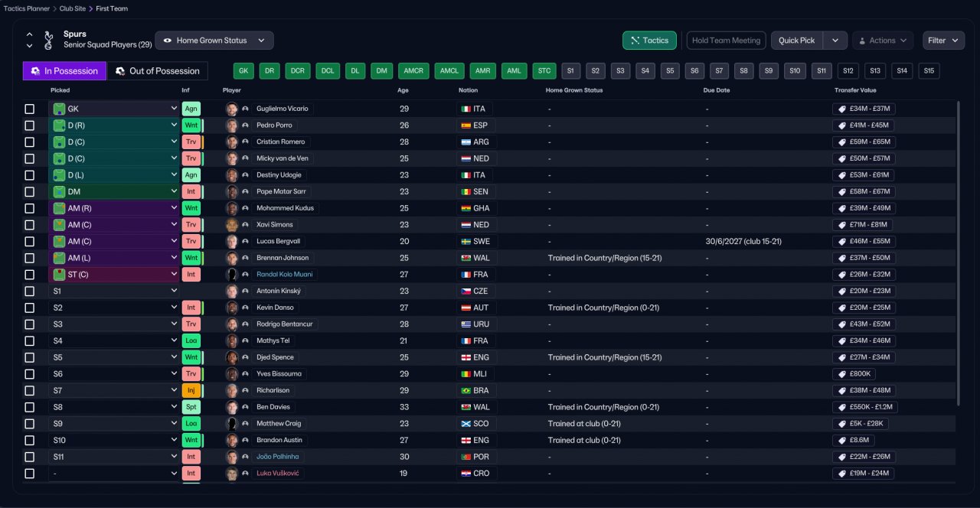Tick the checkbox for João Palhinha
The image size is (980, 508).
[x=30, y=458]
